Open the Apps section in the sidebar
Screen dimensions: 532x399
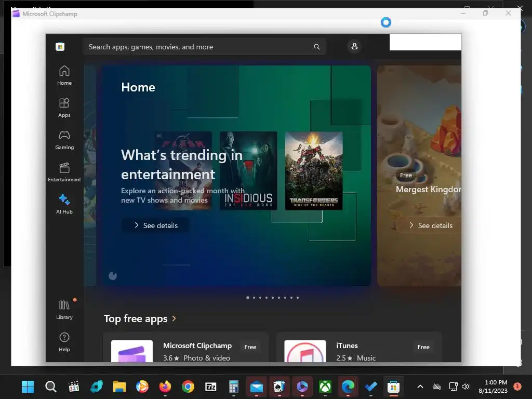[64, 108]
